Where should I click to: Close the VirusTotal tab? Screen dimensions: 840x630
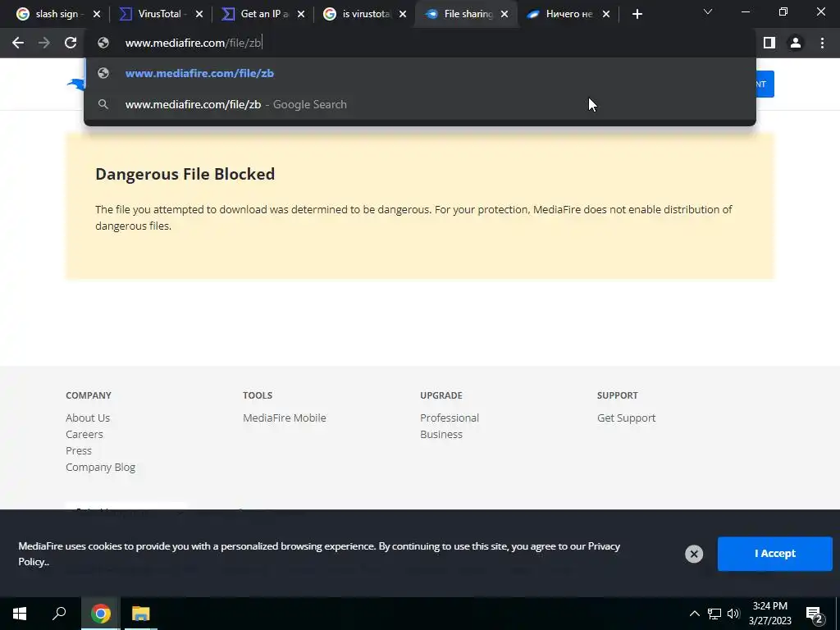tap(199, 15)
